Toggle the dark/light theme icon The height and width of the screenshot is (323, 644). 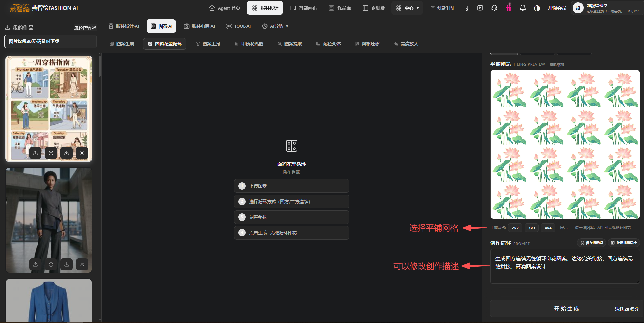click(x=537, y=8)
